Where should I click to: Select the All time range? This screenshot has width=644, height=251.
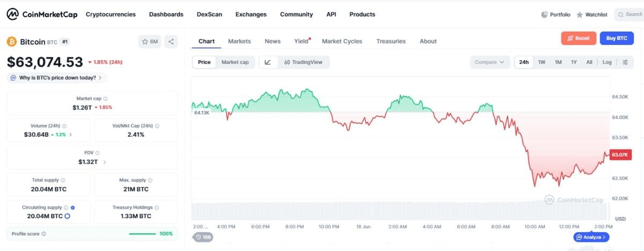click(x=589, y=62)
